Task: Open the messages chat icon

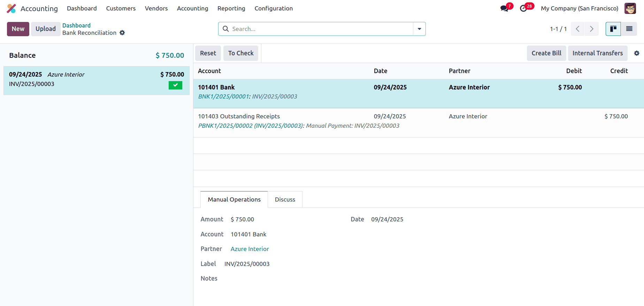Action: pos(504,8)
